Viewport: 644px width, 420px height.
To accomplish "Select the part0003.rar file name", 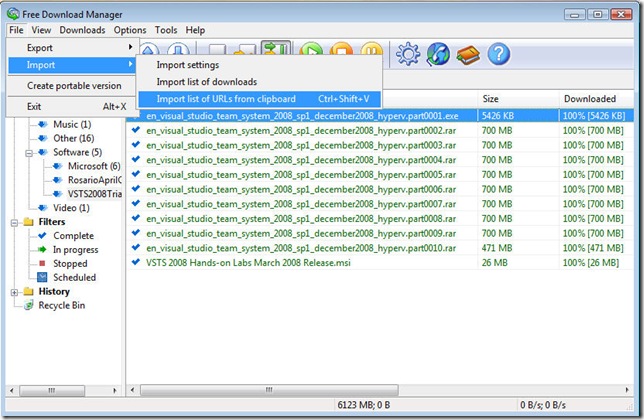I will point(301,145).
